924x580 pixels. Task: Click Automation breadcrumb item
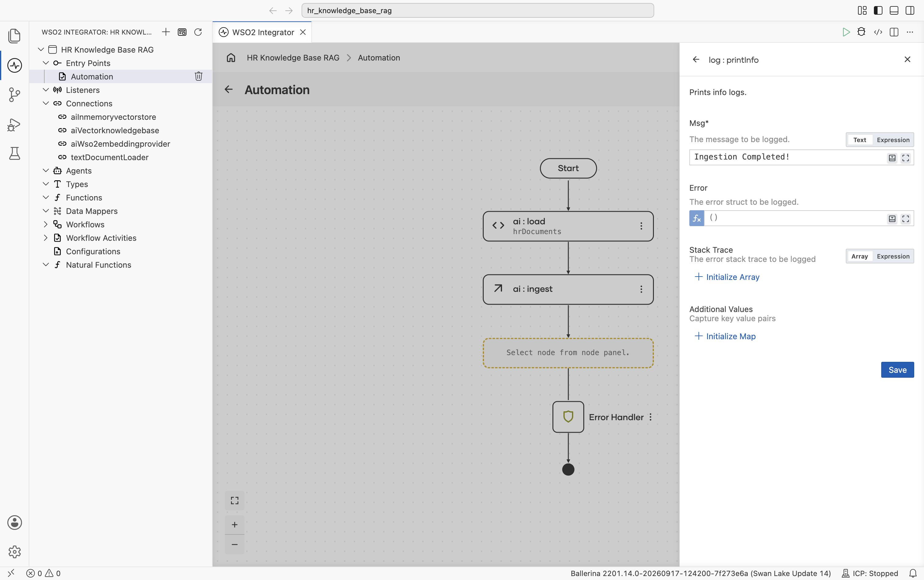(x=379, y=57)
